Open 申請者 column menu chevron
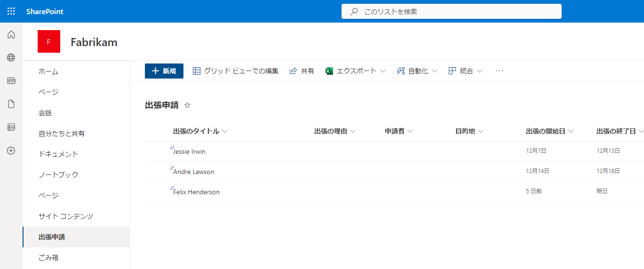Screen dimensions: 644x269 [x=410, y=131]
